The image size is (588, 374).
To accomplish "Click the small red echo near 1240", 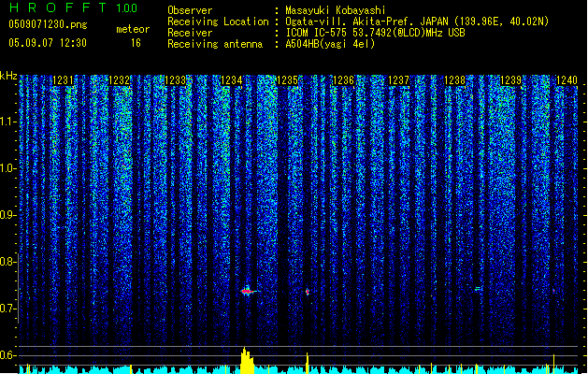I will [553, 291].
